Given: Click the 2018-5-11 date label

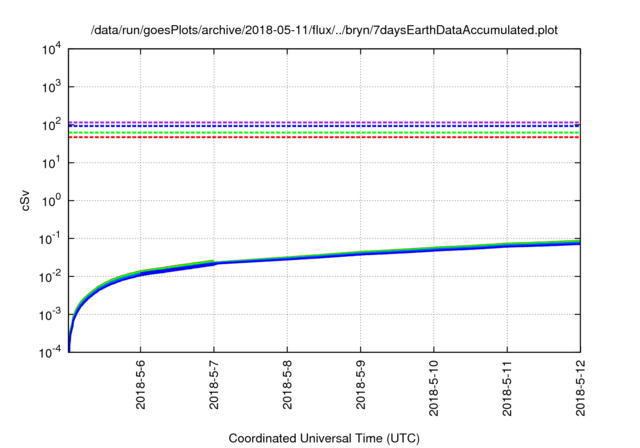Looking at the screenshot, I should pyautogui.click(x=507, y=388).
